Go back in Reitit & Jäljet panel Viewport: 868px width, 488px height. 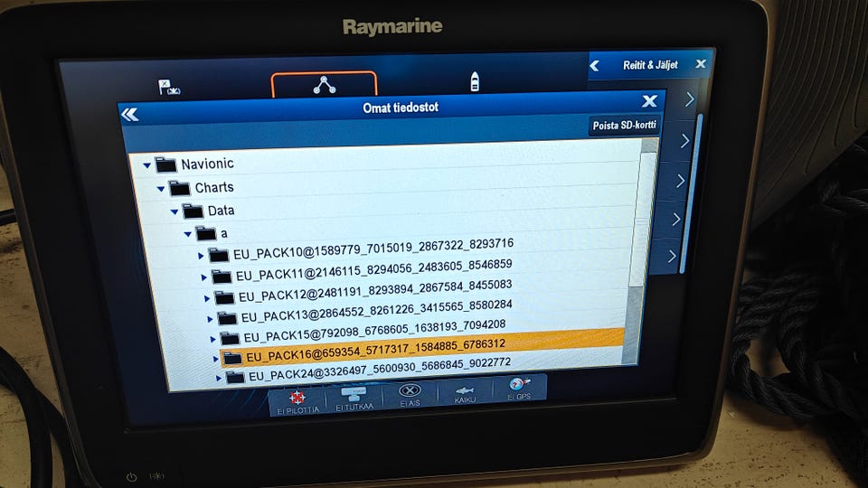coord(595,66)
